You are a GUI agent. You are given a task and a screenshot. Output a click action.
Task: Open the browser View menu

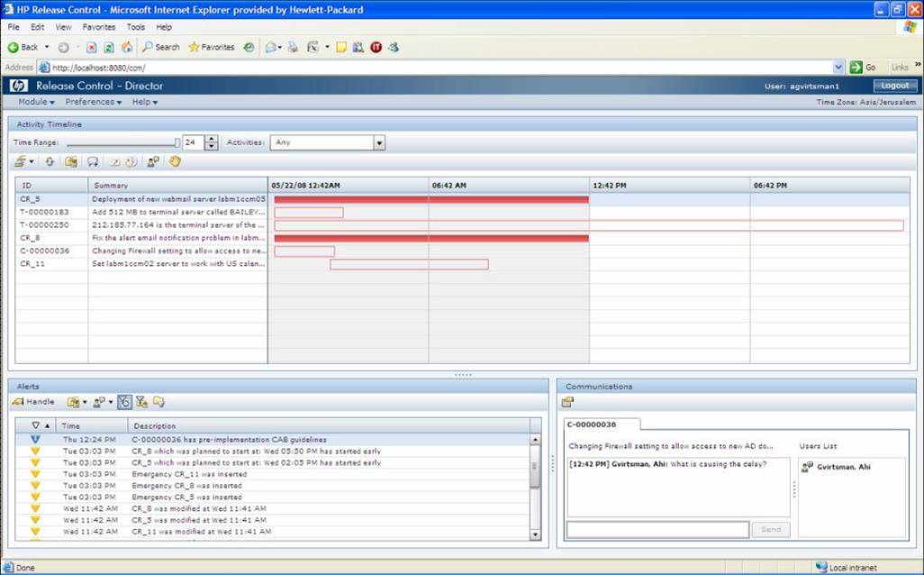pos(63,27)
